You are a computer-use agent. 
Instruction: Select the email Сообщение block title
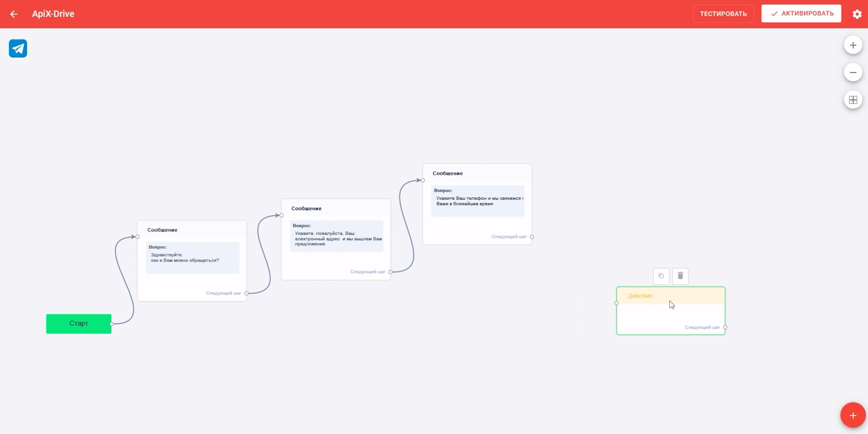click(306, 209)
